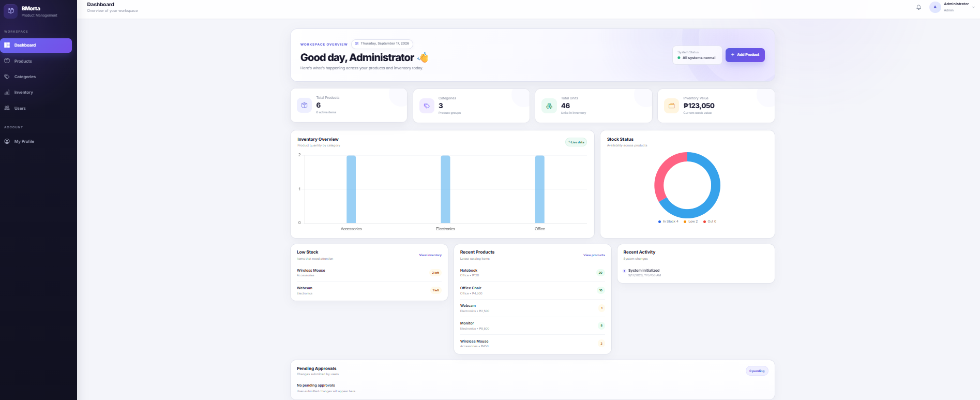Click Webcam in Recent Products list

click(468, 306)
